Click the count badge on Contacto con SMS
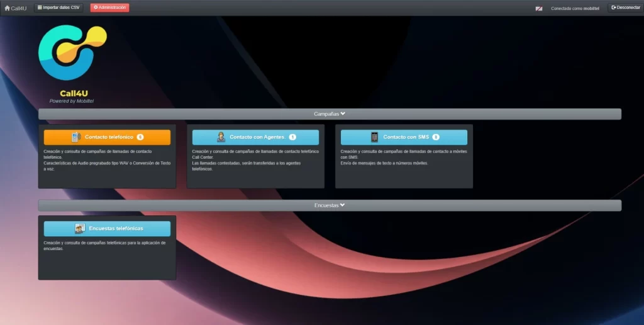Screen dimensions: 644x325 click(x=436, y=137)
